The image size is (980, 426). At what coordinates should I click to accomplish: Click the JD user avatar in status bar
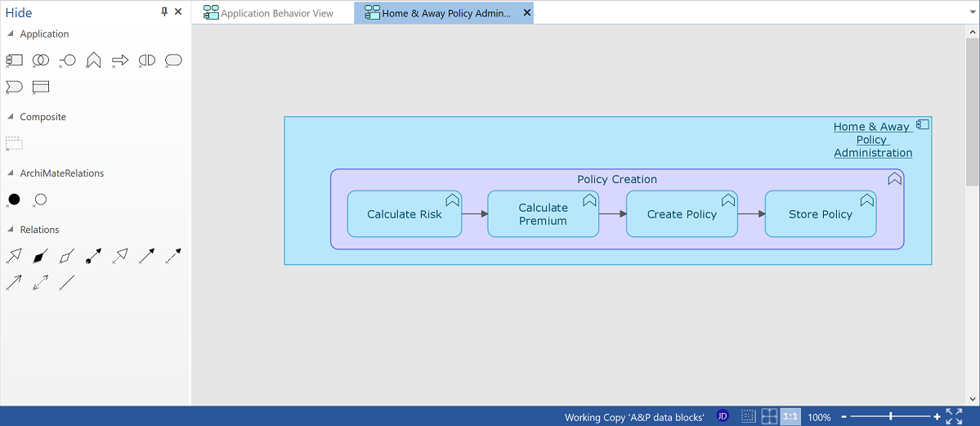coord(723,416)
